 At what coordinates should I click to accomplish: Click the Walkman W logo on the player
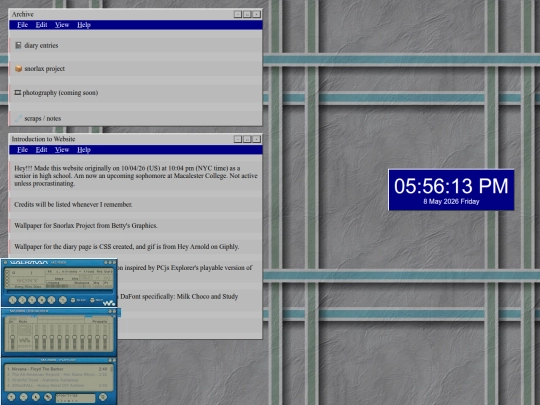tap(109, 303)
